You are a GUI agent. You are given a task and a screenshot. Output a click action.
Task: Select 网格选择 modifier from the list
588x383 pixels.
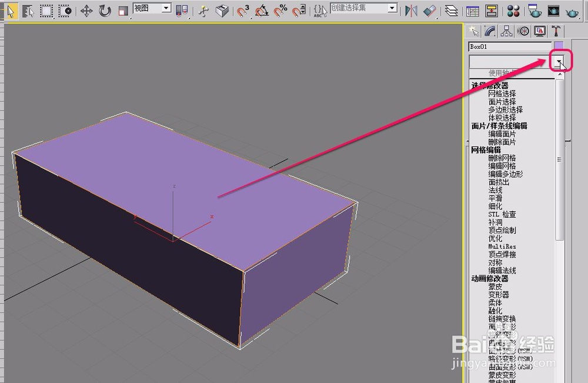click(502, 94)
